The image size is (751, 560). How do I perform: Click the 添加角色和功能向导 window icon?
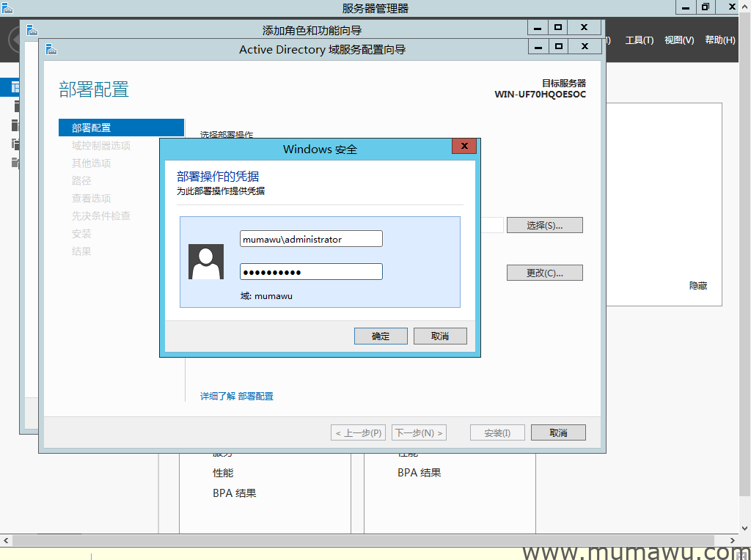pos(32,30)
